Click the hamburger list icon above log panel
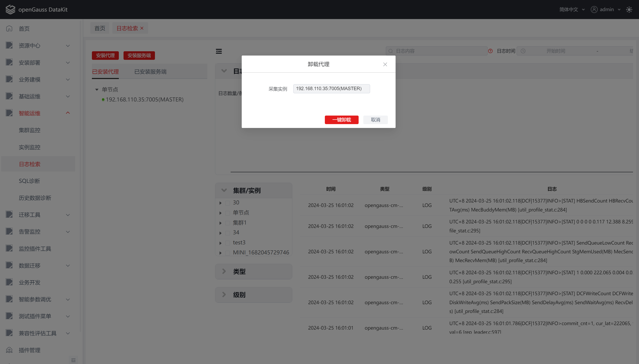639x364 pixels. [219, 51]
